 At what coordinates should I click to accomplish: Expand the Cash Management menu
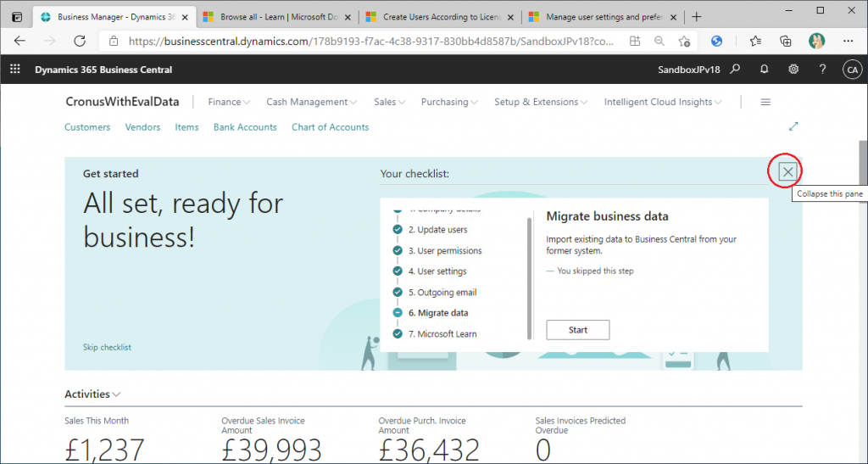coord(312,102)
